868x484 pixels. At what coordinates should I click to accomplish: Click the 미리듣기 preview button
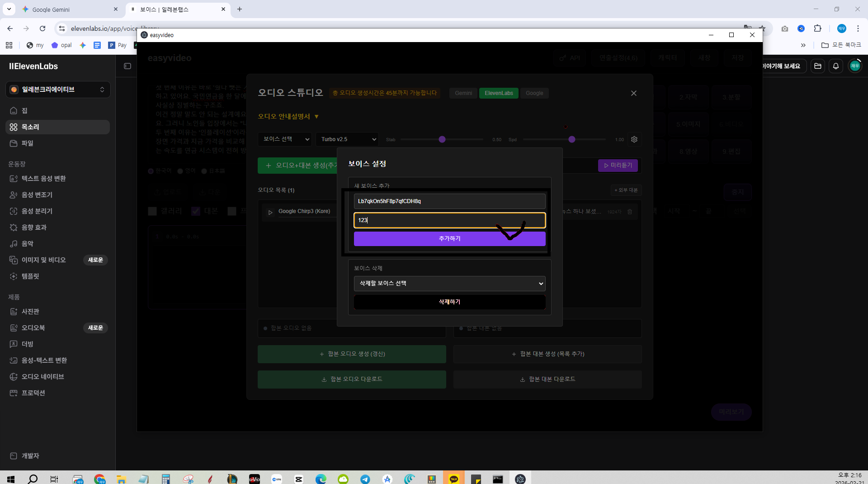tap(618, 166)
